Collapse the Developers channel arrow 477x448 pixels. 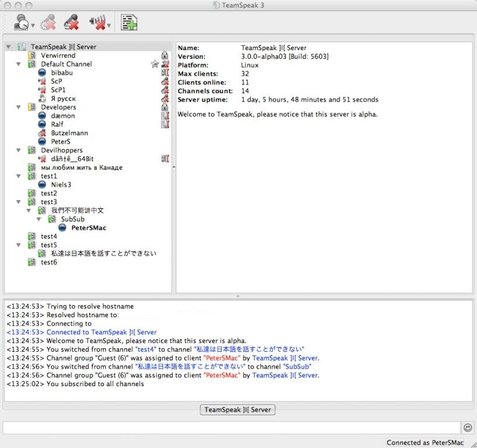[x=19, y=107]
